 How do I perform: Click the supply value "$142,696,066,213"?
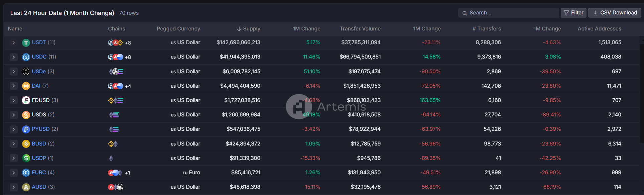[x=238, y=42]
